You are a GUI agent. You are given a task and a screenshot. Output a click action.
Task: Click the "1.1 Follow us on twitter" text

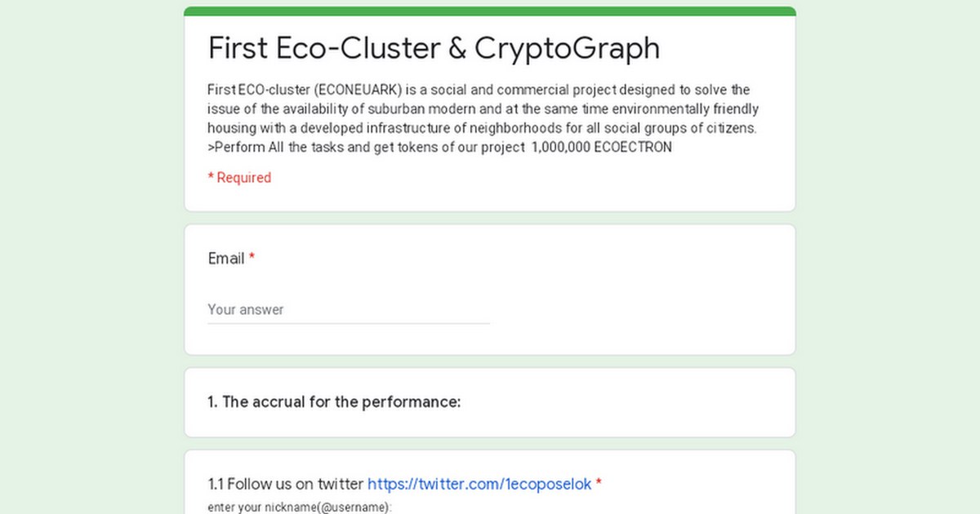(286, 484)
